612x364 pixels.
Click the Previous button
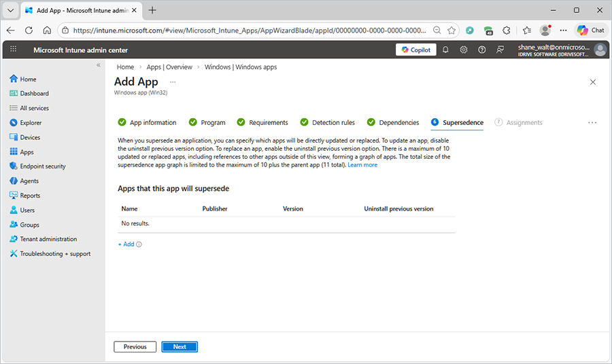pos(135,347)
